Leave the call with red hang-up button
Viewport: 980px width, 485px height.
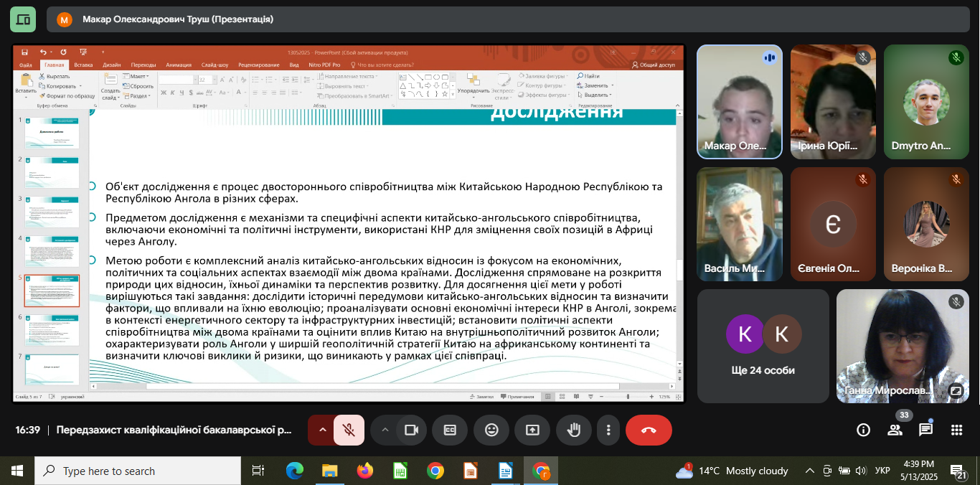click(649, 430)
